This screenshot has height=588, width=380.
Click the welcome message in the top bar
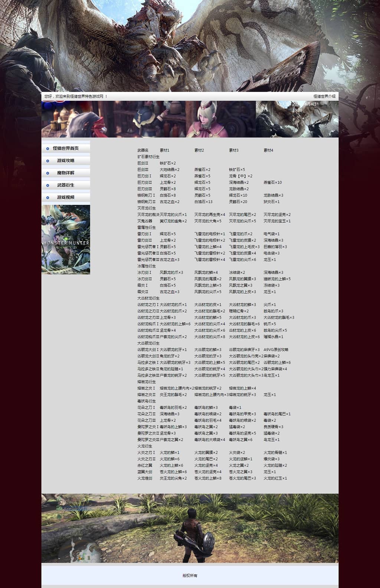(76, 96)
